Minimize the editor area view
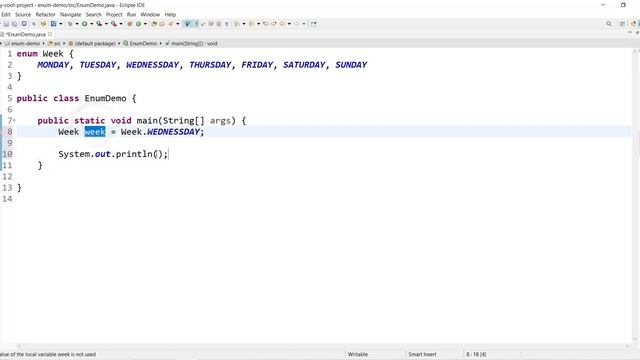Screen dimensions: 640x360 629,33
